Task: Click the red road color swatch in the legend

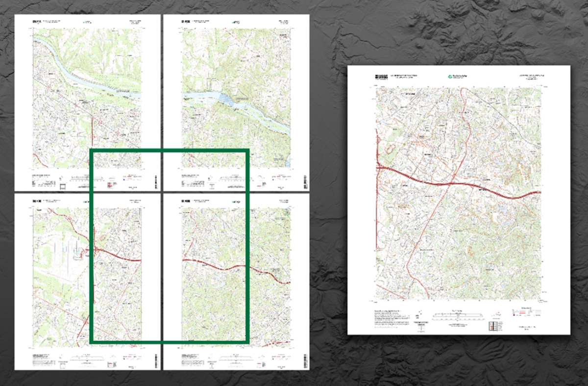Action: pos(522,311)
